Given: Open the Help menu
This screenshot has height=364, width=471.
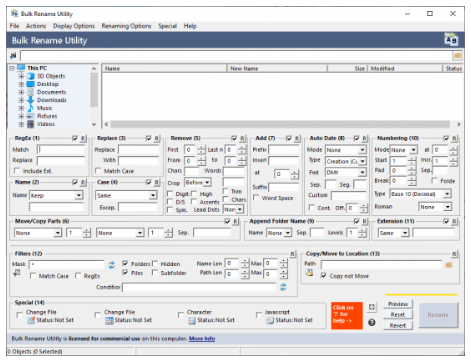Looking at the screenshot, I should (x=190, y=26).
